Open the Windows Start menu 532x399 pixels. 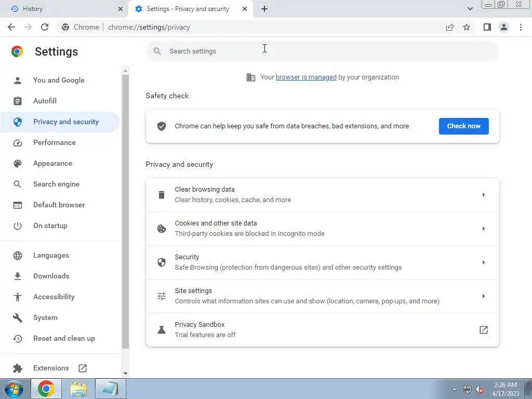tap(14, 389)
